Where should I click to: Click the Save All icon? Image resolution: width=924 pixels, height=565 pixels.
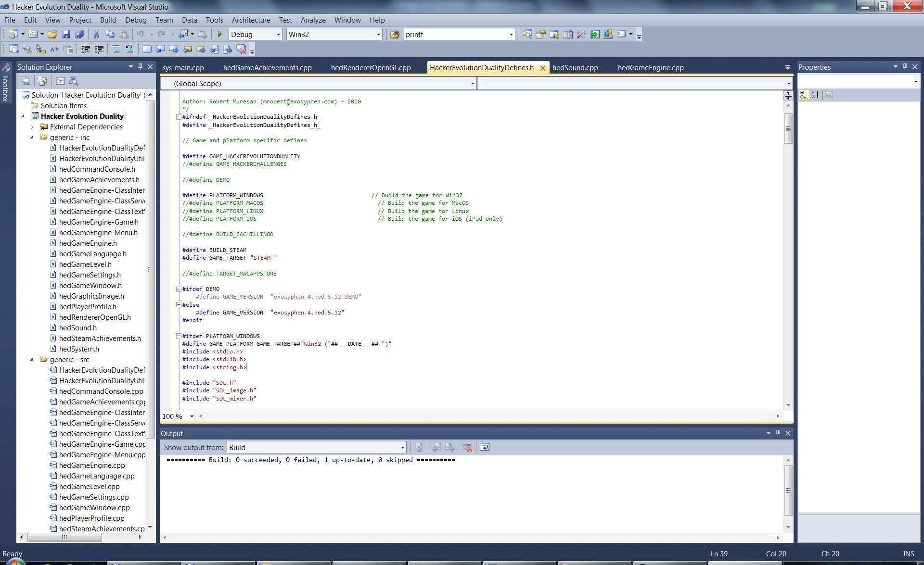tap(80, 34)
